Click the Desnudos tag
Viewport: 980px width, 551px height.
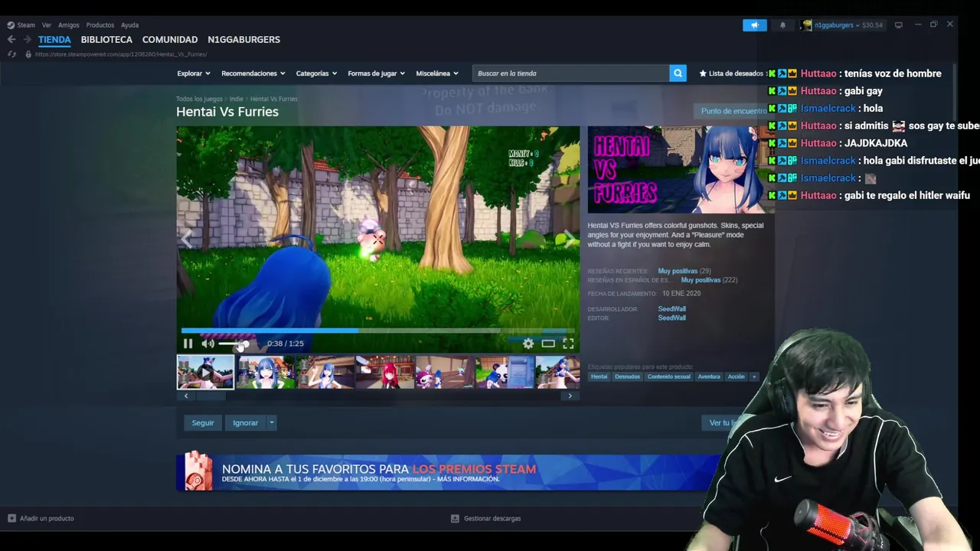point(627,377)
